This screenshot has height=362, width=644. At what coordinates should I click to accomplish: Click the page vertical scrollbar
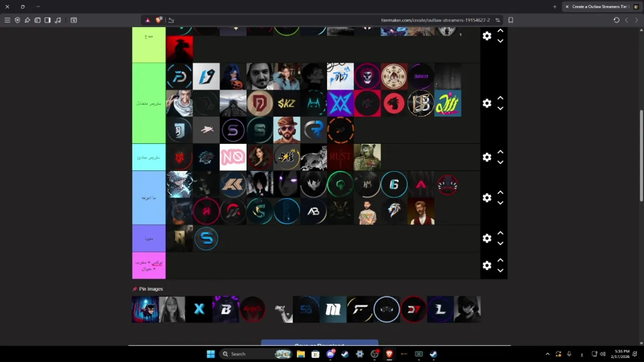coord(641,156)
